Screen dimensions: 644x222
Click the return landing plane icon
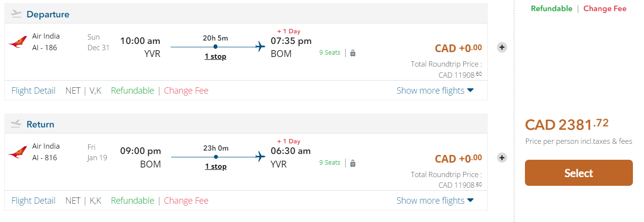click(x=16, y=124)
